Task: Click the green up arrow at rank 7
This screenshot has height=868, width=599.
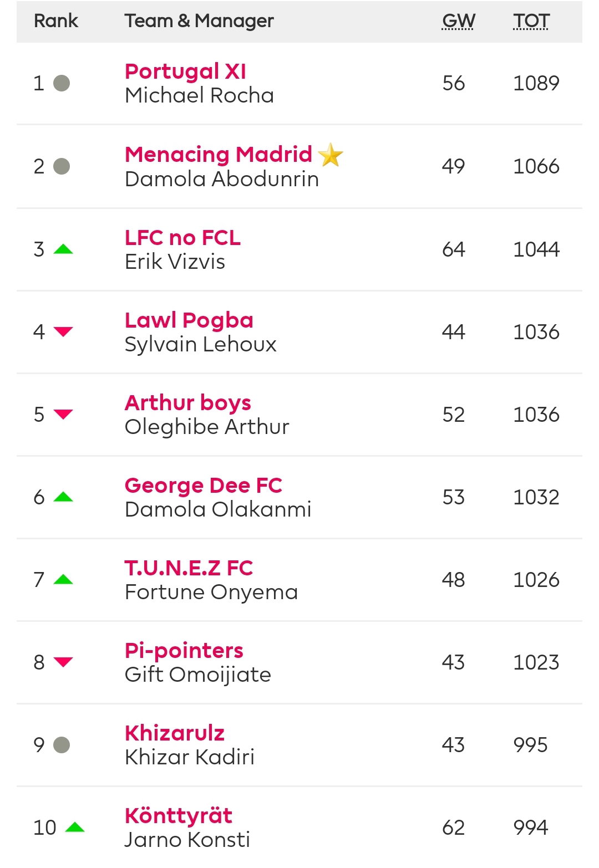Action: click(63, 579)
